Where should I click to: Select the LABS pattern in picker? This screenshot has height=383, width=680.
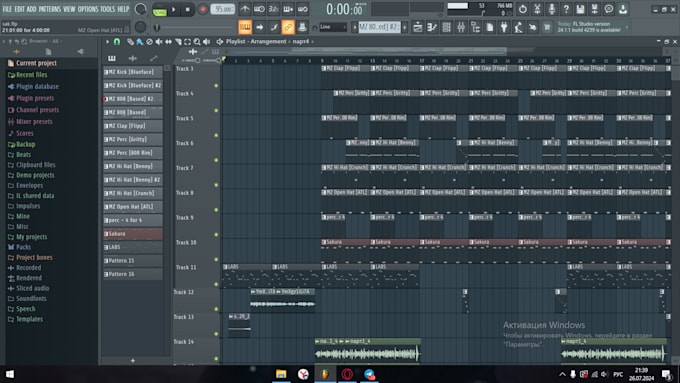click(x=133, y=247)
